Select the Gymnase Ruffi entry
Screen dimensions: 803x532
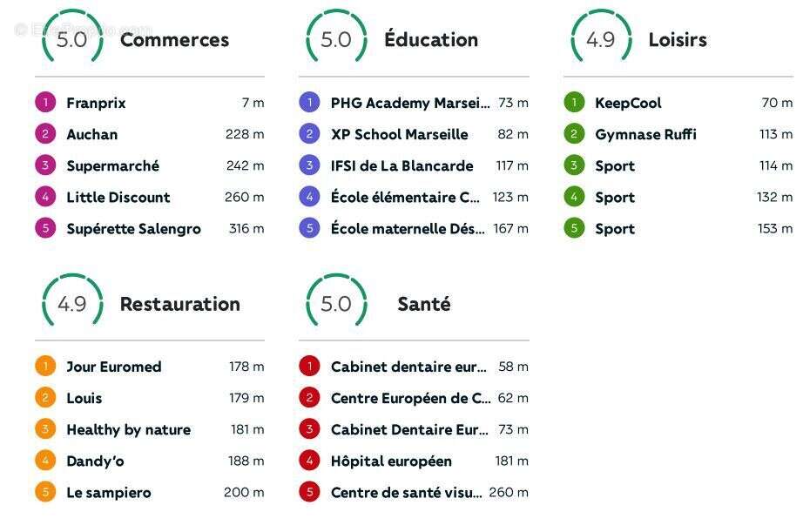point(644,134)
